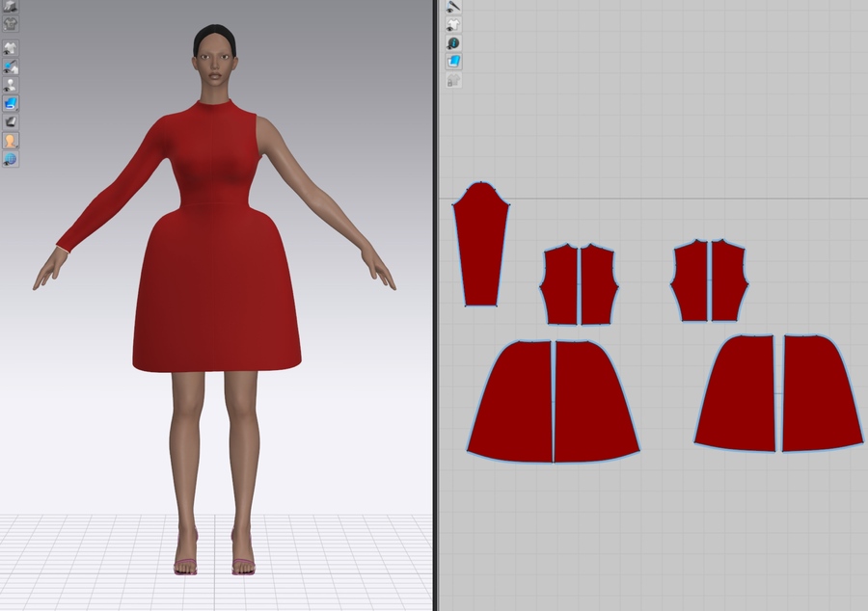Toggle Show 2D Pattern shirt icon in the 2D window
The image size is (868, 611).
tap(454, 25)
